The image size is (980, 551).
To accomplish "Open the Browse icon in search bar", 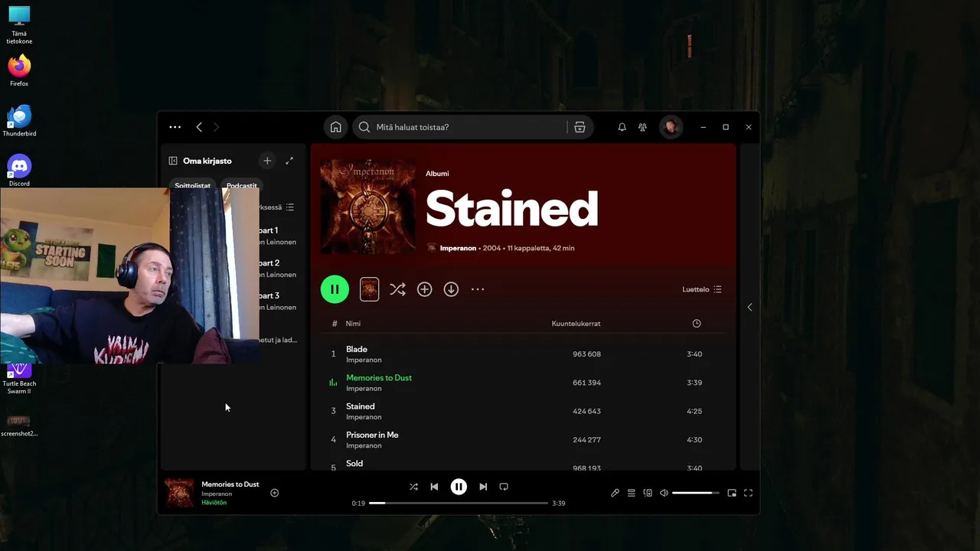I will point(580,127).
